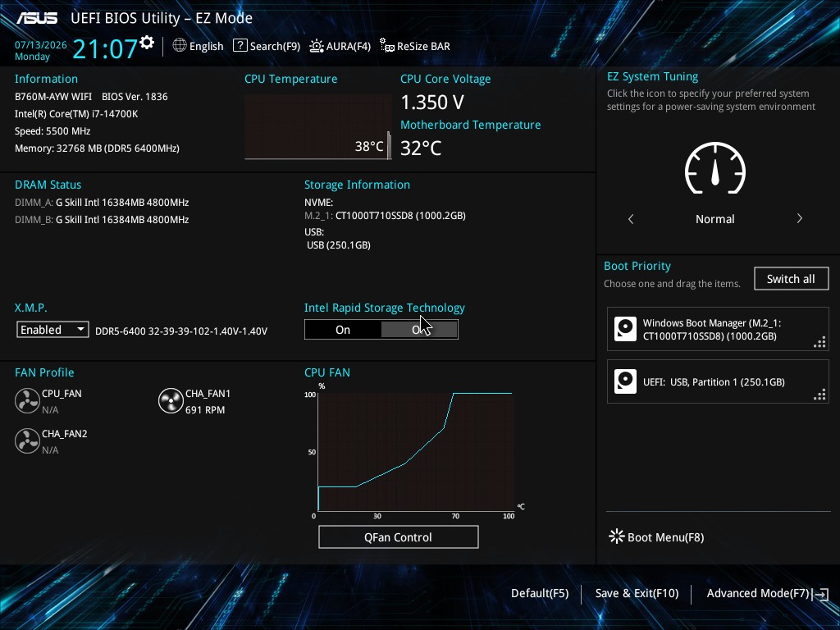Grab Windows Boot Manager drag handle dots

click(819, 342)
